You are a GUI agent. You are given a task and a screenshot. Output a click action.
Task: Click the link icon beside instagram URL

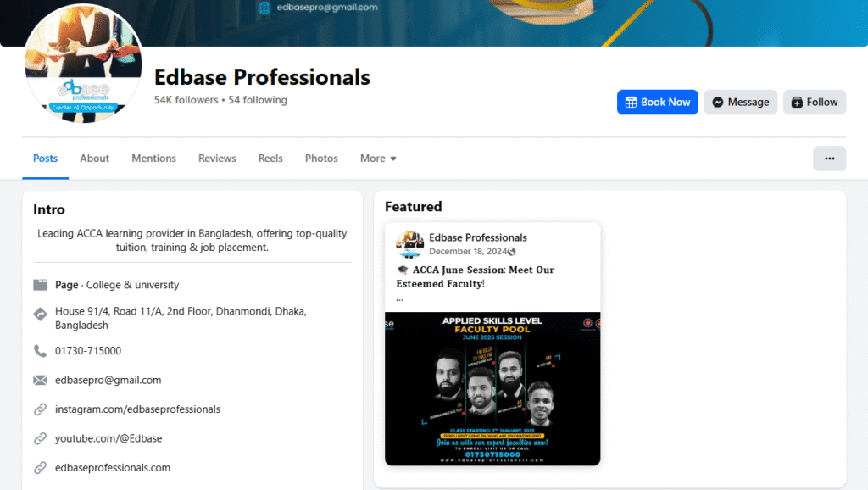(x=40, y=409)
